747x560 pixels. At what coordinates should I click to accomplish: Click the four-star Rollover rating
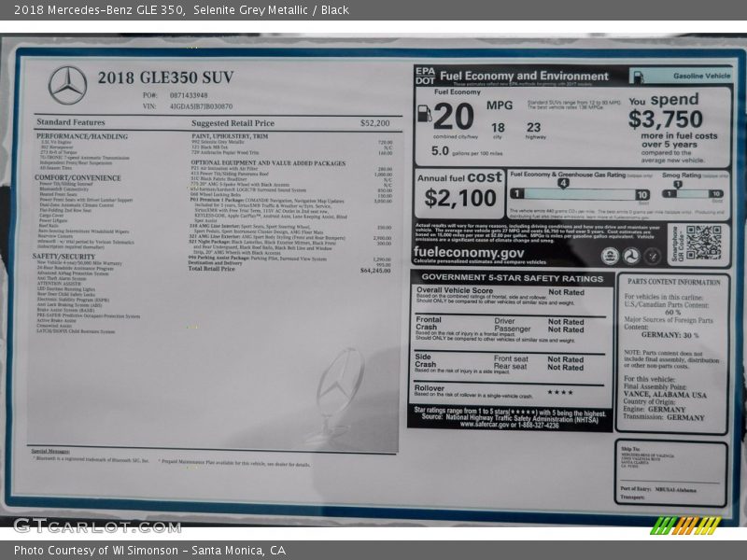[560, 392]
